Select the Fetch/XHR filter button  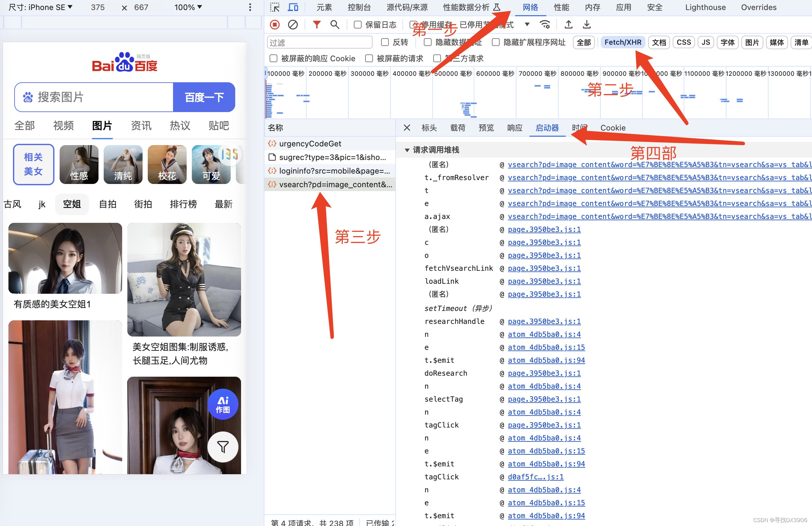[622, 42]
